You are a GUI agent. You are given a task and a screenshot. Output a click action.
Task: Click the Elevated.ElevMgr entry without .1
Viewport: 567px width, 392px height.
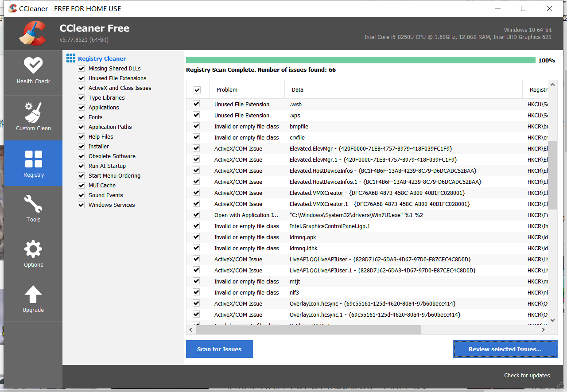(371, 148)
